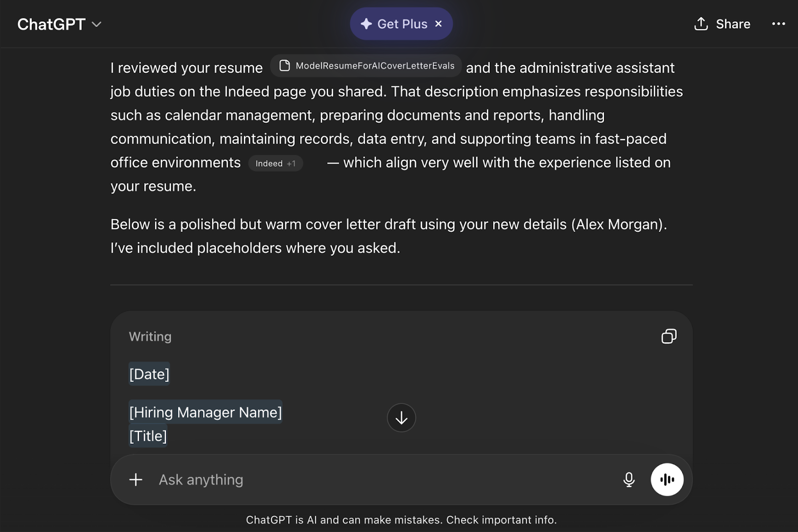798x532 pixels.
Task: Select the Date placeholder in the draft
Action: (149, 373)
